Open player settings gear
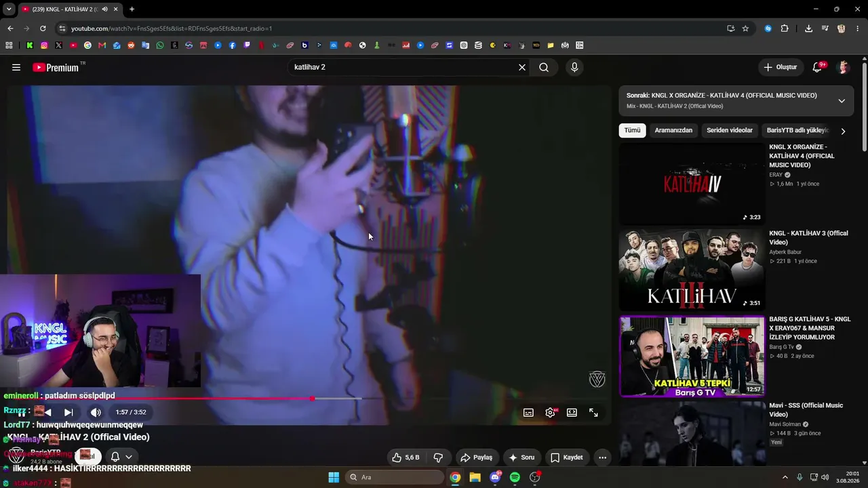868x488 pixels. 550,412
